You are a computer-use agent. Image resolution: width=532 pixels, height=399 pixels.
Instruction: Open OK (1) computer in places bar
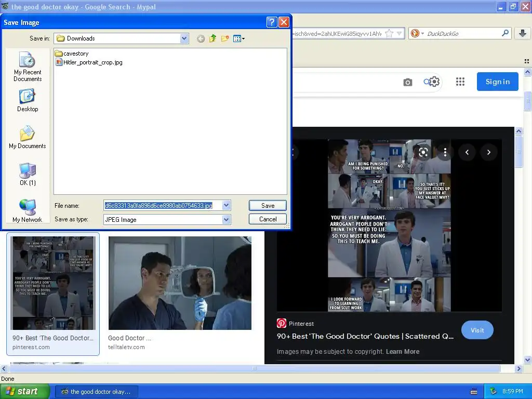(28, 174)
